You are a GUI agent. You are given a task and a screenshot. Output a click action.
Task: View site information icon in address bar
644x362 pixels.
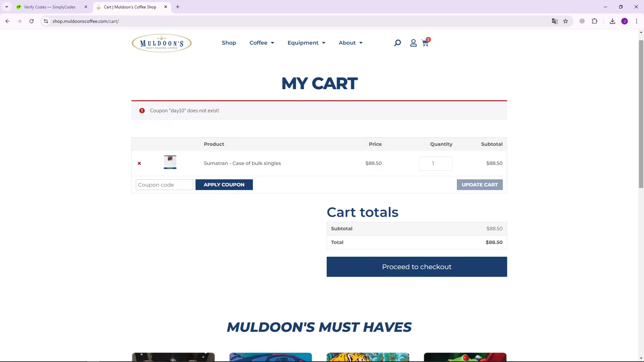tap(46, 21)
